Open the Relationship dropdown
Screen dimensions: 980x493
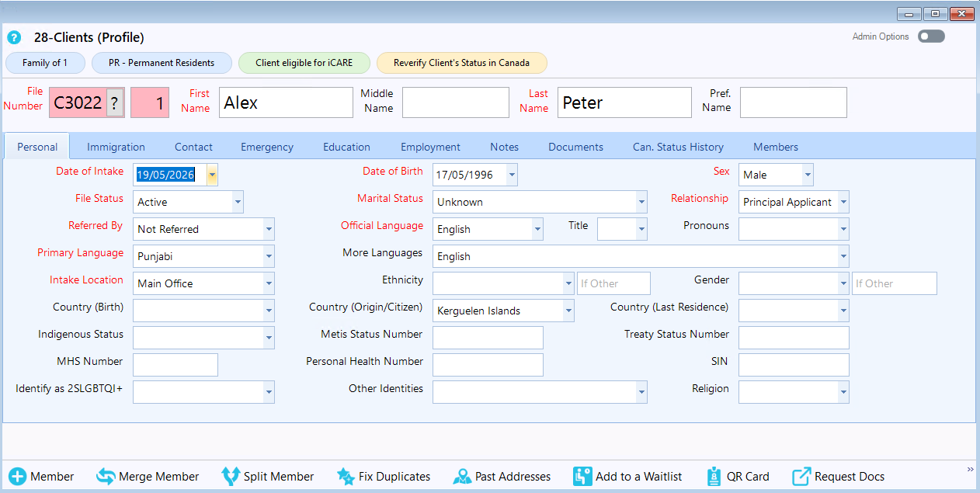(x=843, y=202)
